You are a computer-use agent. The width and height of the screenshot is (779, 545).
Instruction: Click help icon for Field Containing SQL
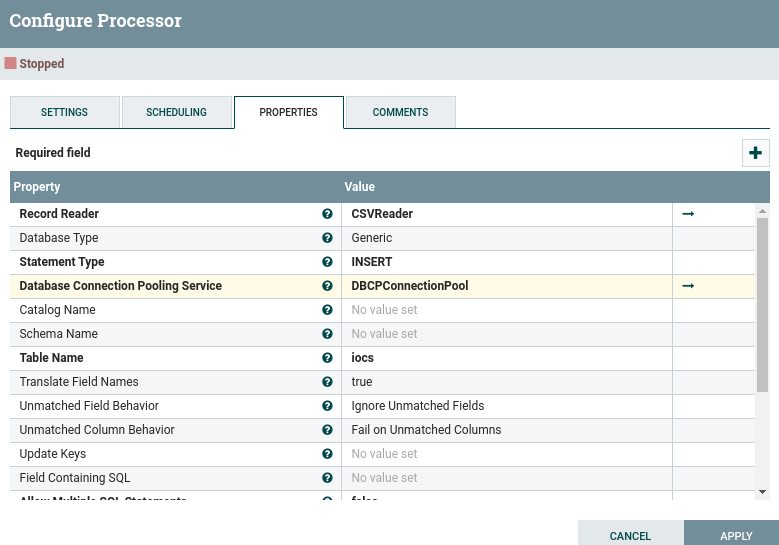[x=327, y=478]
